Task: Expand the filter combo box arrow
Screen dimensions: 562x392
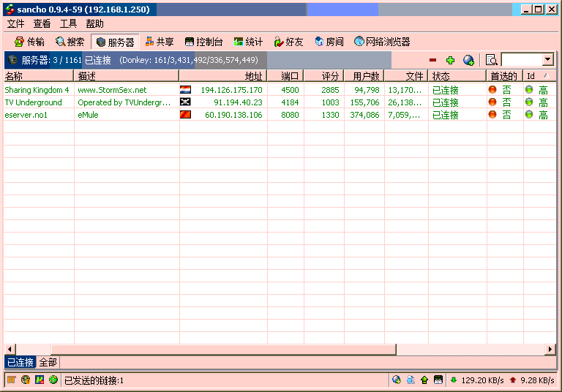Action: [547, 59]
